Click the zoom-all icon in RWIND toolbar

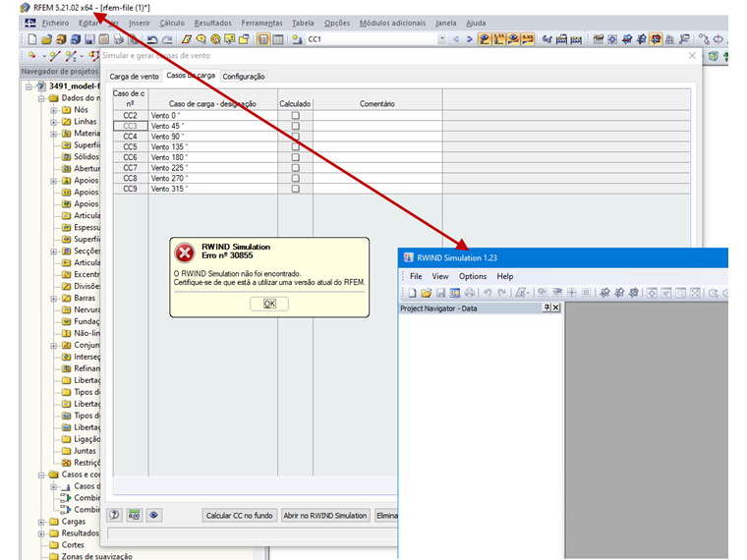tap(695, 293)
